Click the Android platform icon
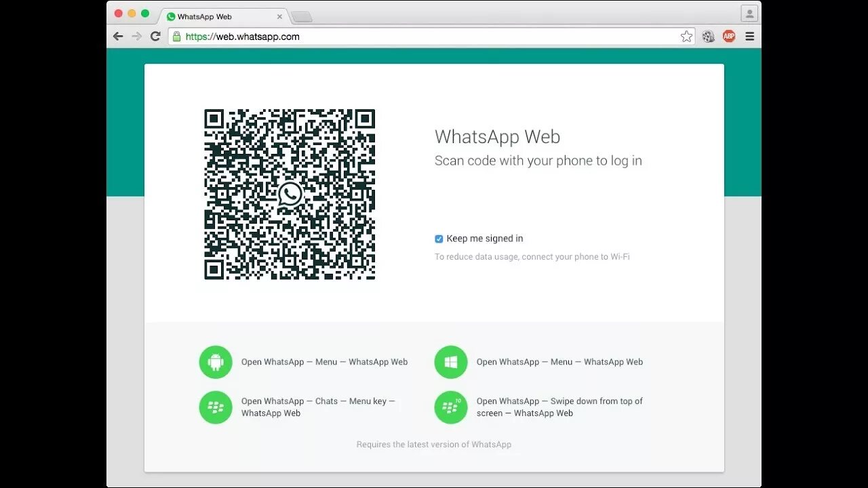 click(x=216, y=362)
